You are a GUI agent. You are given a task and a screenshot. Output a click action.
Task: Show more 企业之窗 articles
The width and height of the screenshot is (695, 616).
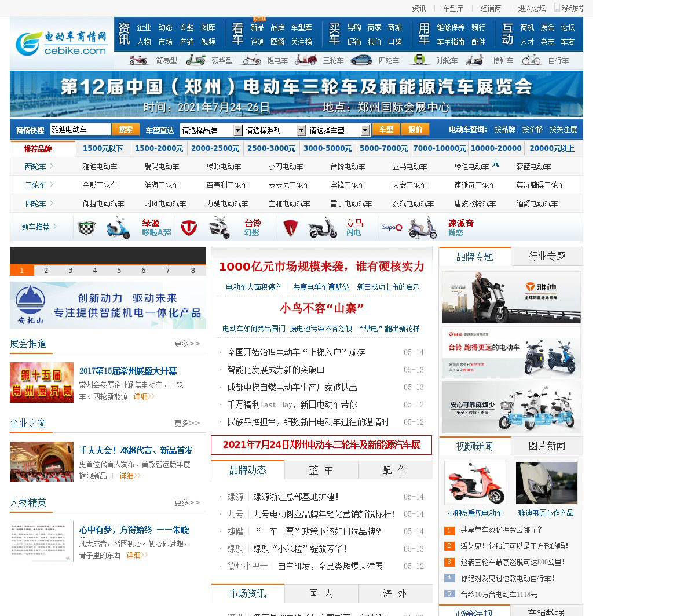click(187, 423)
